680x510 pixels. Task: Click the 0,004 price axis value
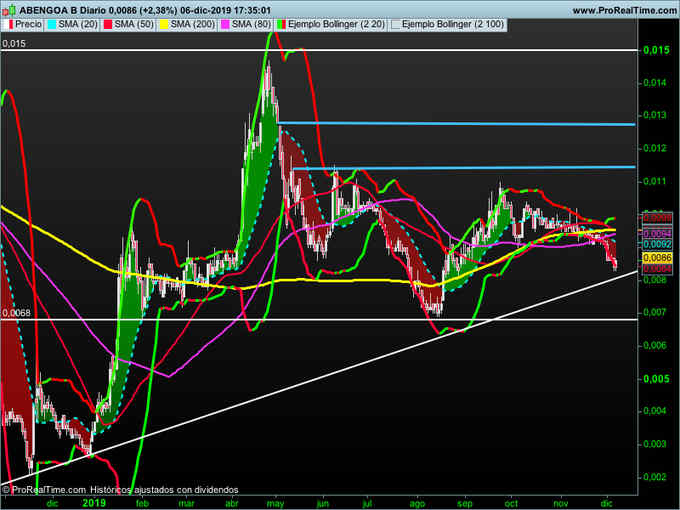[x=655, y=411]
